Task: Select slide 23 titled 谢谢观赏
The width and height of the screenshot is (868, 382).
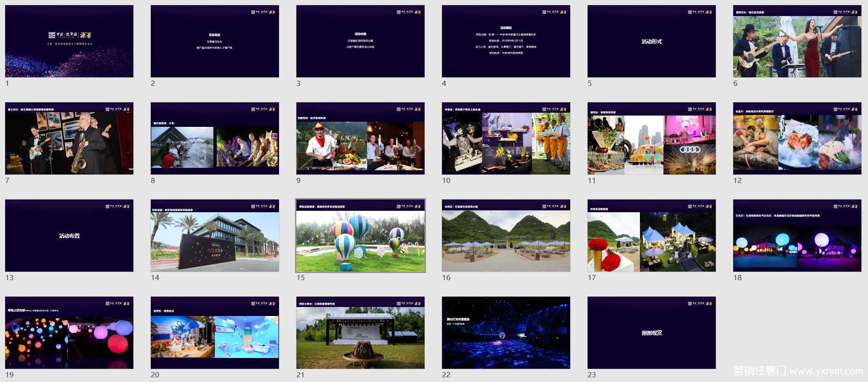Action: coord(652,333)
